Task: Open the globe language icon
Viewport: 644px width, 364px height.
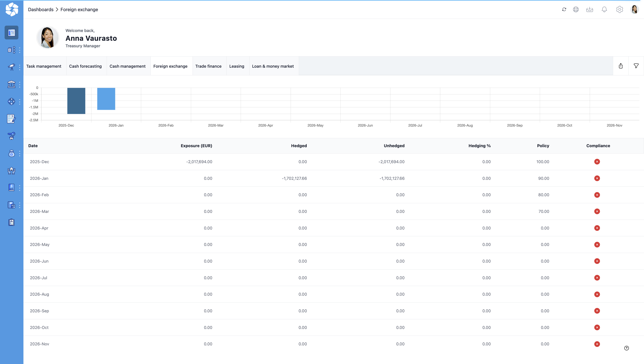Action: 576,9
